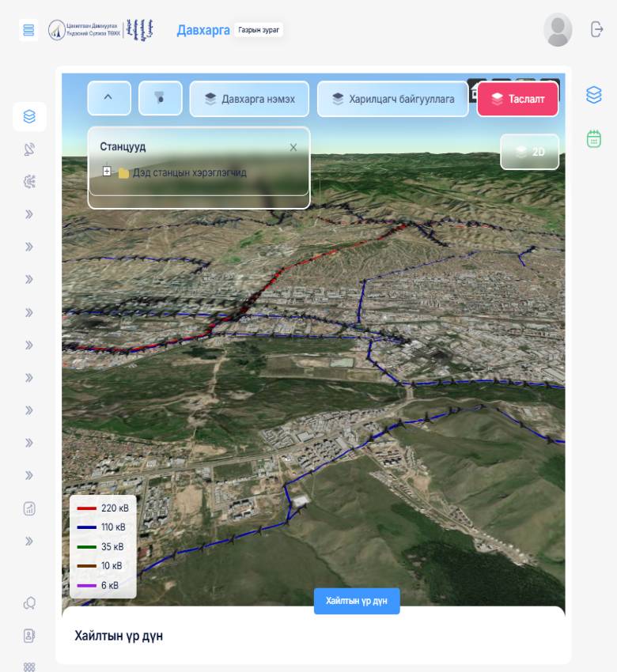Click the red 220 кВ legend swatch

(87, 508)
